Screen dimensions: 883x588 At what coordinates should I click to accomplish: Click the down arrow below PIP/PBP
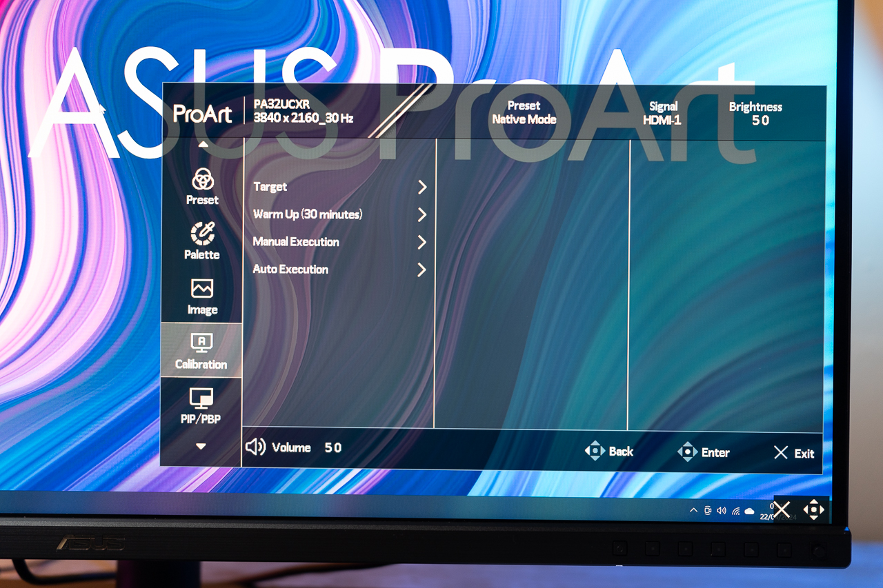point(201,447)
